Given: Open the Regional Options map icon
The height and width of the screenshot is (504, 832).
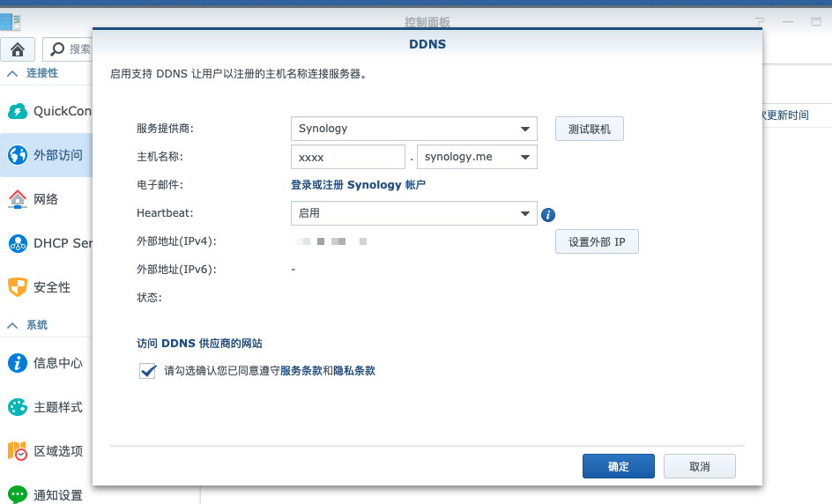Looking at the screenshot, I should pos(18,451).
